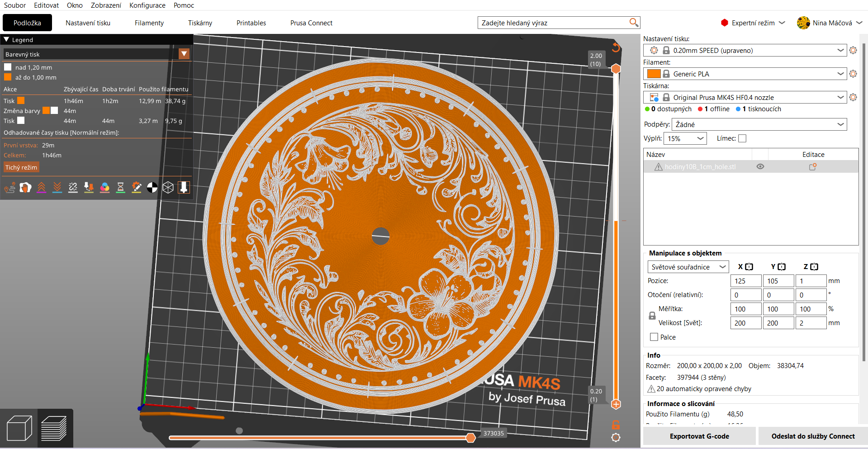Open print settings gear next to 0.20mm SPEED

(x=853, y=50)
